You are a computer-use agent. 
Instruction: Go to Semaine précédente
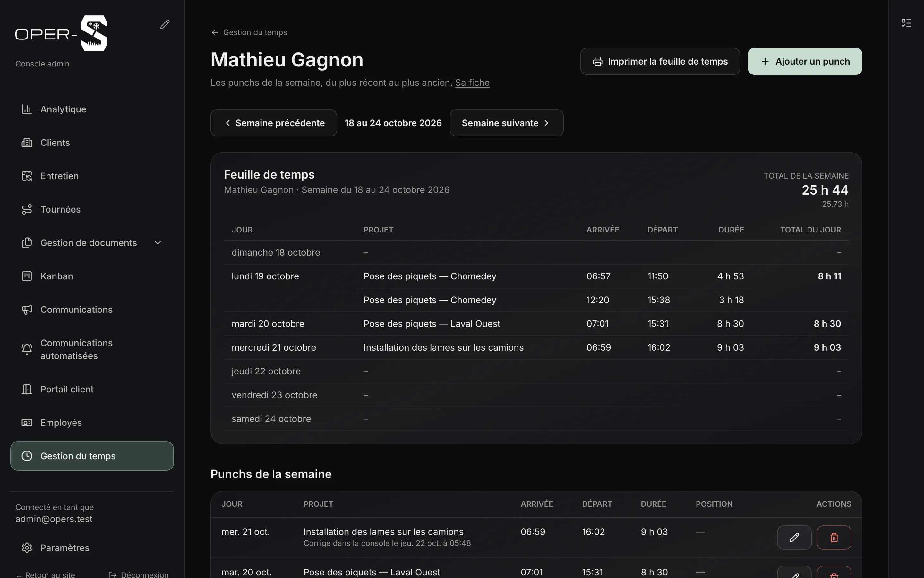tap(274, 123)
